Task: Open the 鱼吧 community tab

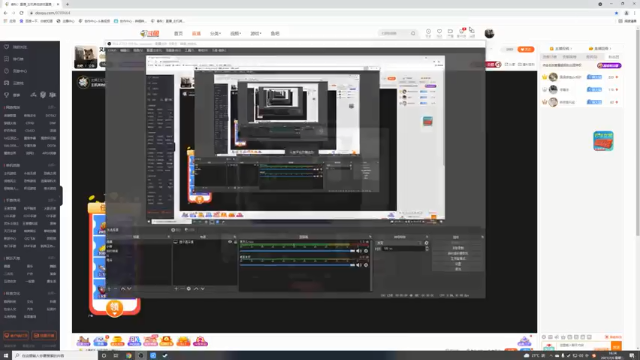Action: (275, 33)
